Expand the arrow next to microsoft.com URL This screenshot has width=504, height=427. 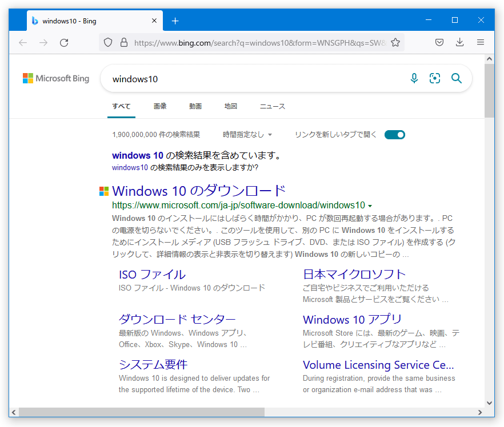coord(370,206)
